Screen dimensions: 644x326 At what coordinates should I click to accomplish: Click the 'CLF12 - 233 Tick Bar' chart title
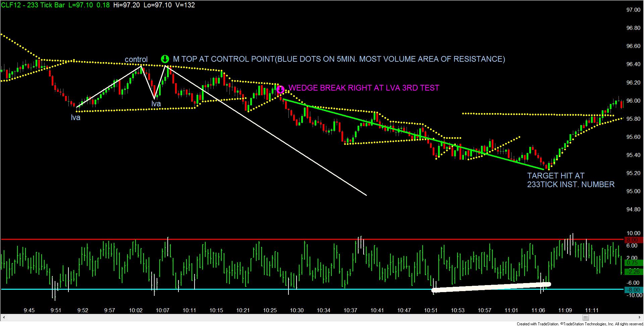coord(33,5)
